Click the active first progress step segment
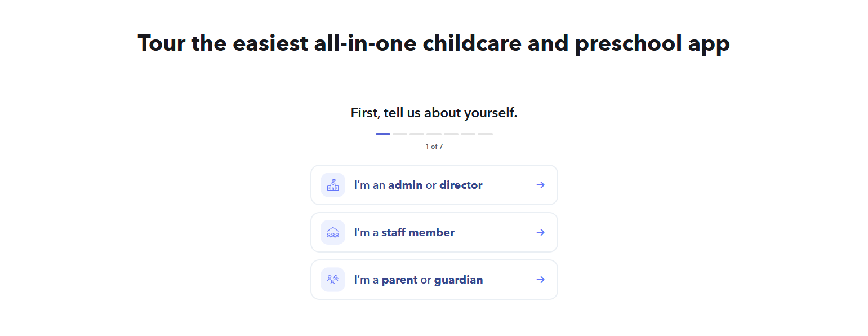The image size is (868, 336). click(383, 134)
